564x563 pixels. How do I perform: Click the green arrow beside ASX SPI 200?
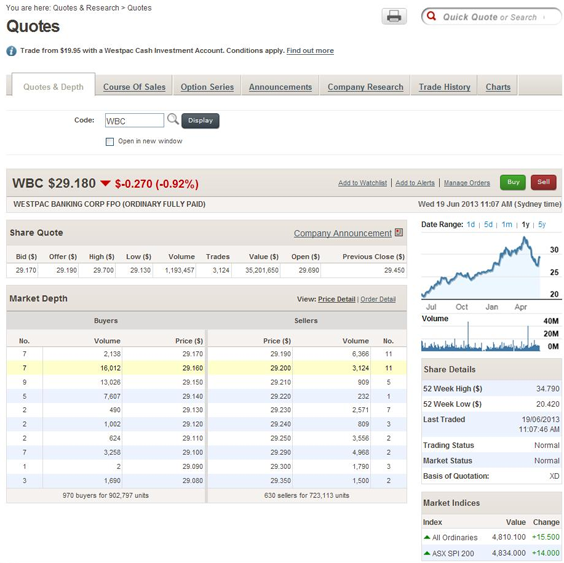pos(427,553)
